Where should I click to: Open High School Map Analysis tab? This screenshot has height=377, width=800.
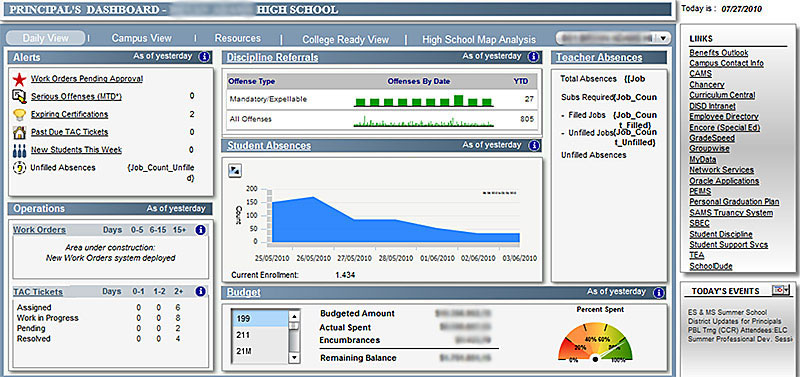tap(479, 39)
